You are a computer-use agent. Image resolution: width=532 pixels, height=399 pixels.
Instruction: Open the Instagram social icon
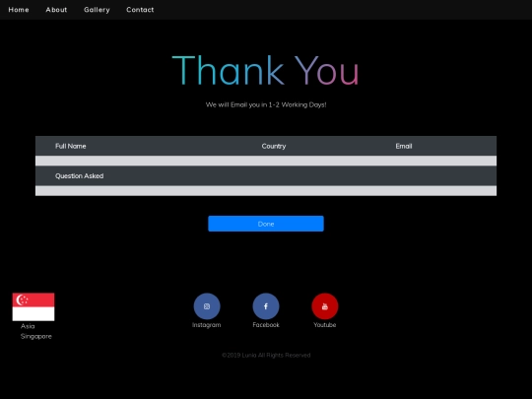(x=207, y=306)
